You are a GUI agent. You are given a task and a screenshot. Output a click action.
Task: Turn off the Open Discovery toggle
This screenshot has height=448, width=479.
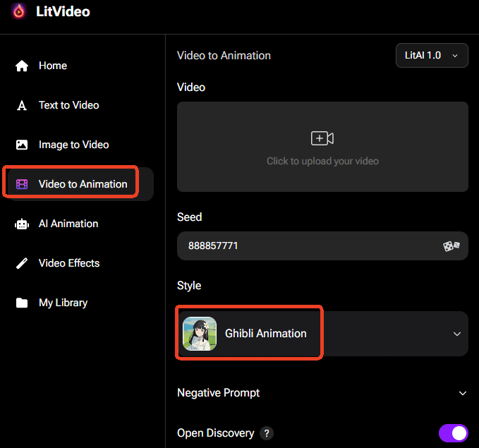click(454, 433)
